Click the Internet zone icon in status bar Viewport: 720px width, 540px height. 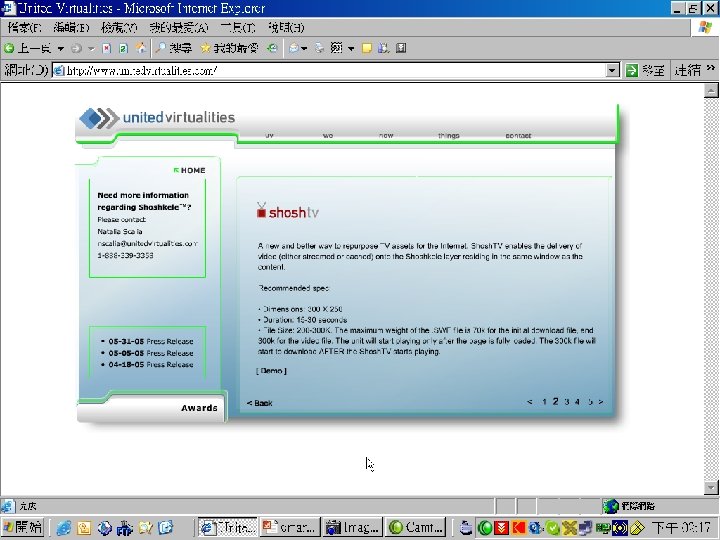point(611,506)
